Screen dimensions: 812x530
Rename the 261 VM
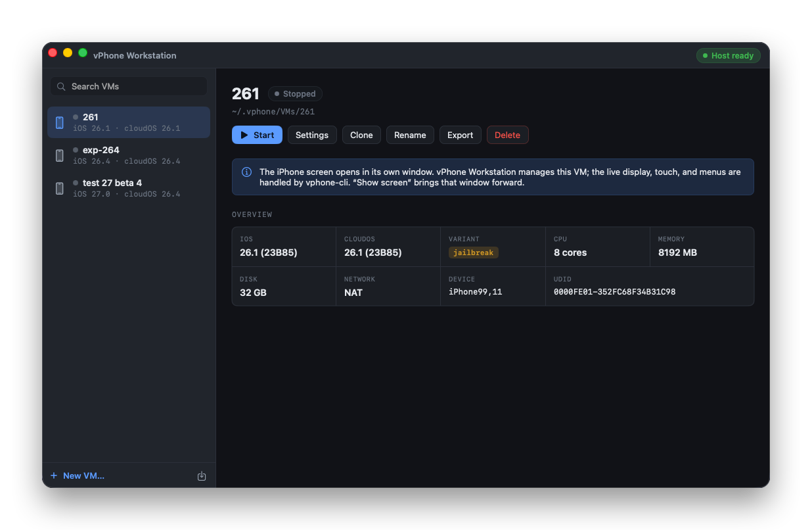pos(410,135)
